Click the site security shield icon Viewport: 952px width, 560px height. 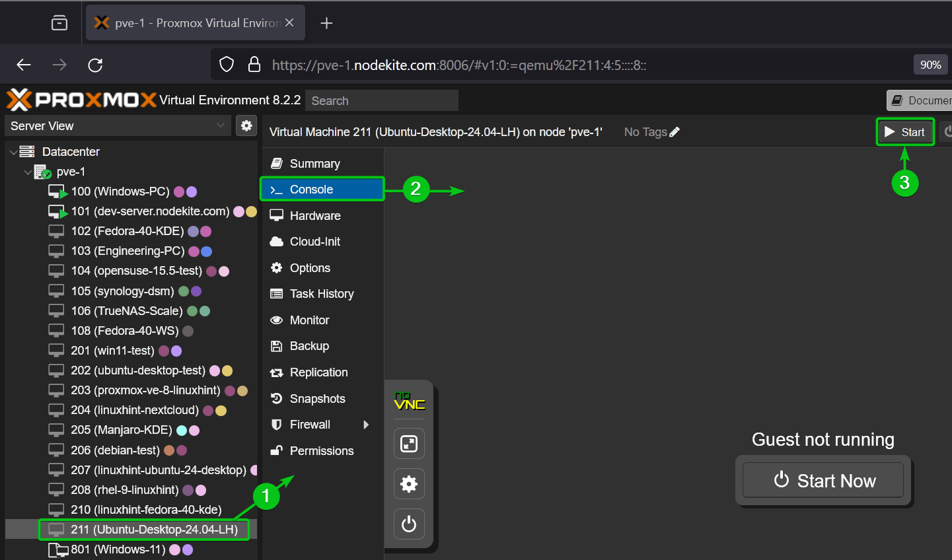pyautogui.click(x=227, y=65)
